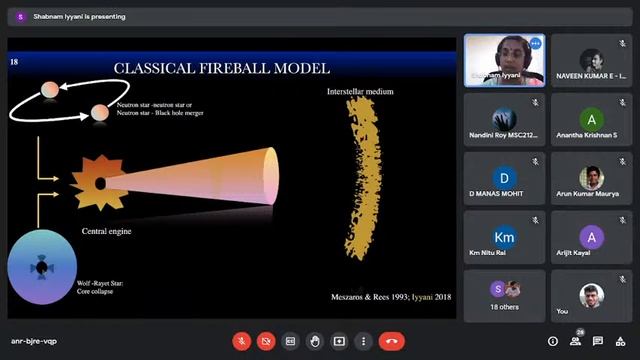Screen dimensions: 640x360
Task: Open the present now screen-share button
Action: click(x=339, y=341)
